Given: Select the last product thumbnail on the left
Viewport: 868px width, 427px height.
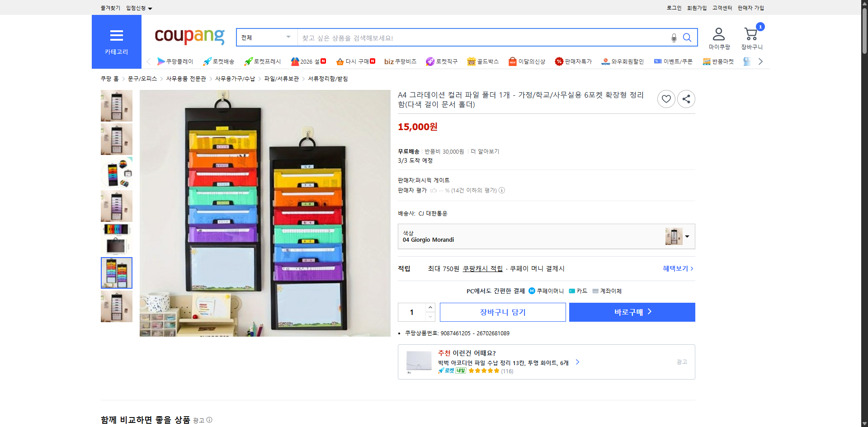Looking at the screenshot, I should 116,306.
